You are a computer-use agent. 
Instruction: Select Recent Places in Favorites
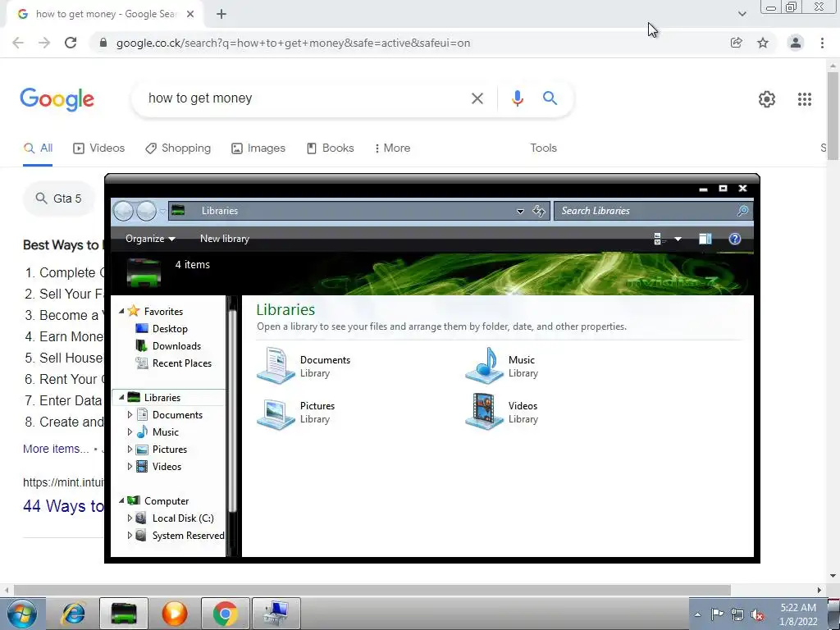(x=181, y=363)
